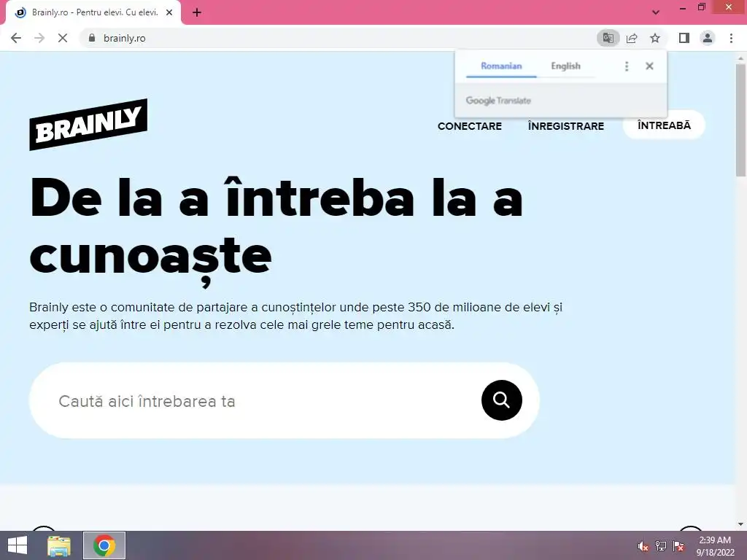Close the Brainly.ro browser tab
The height and width of the screenshot is (560, 747).
click(x=169, y=13)
